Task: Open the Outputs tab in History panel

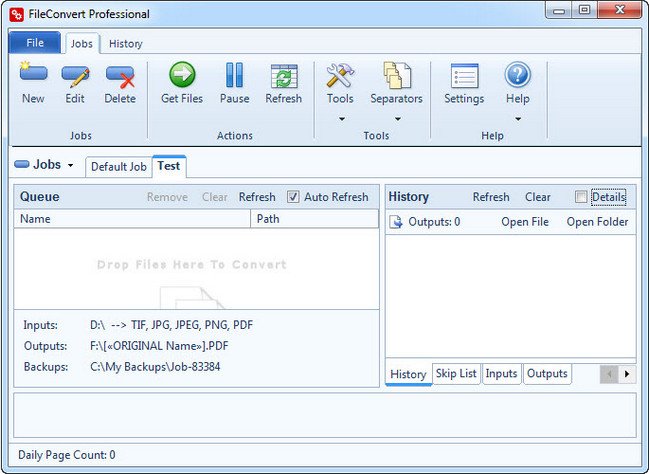Action: [x=547, y=373]
